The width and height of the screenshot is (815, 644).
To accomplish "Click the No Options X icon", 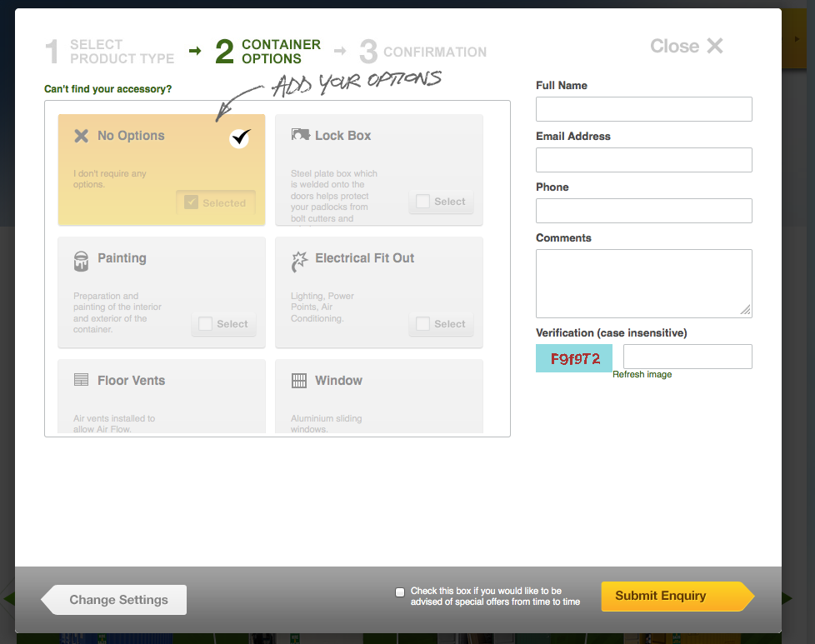I will point(81,136).
